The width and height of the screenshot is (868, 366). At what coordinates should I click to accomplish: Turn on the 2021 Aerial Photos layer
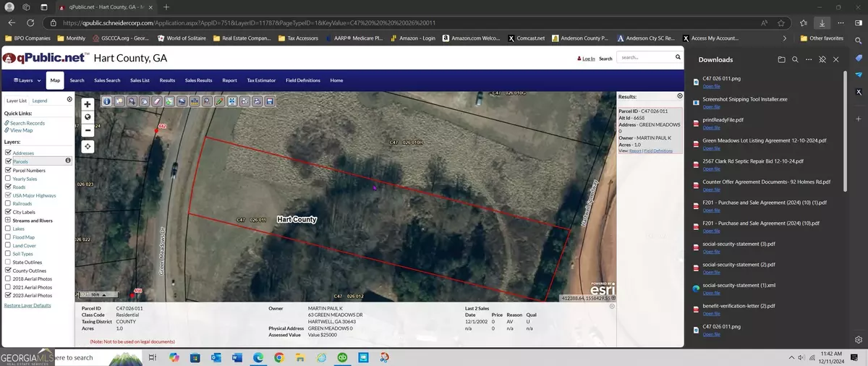[8, 287]
